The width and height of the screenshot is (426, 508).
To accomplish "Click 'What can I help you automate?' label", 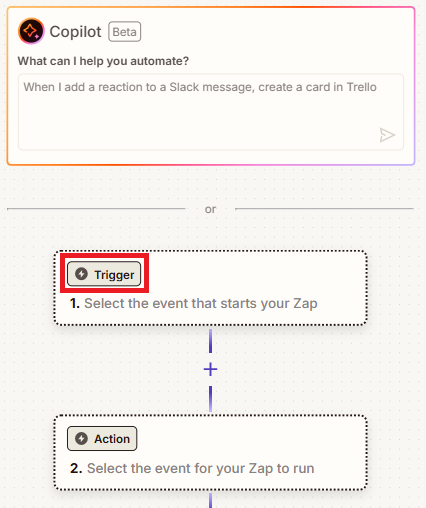I will coord(103,61).
